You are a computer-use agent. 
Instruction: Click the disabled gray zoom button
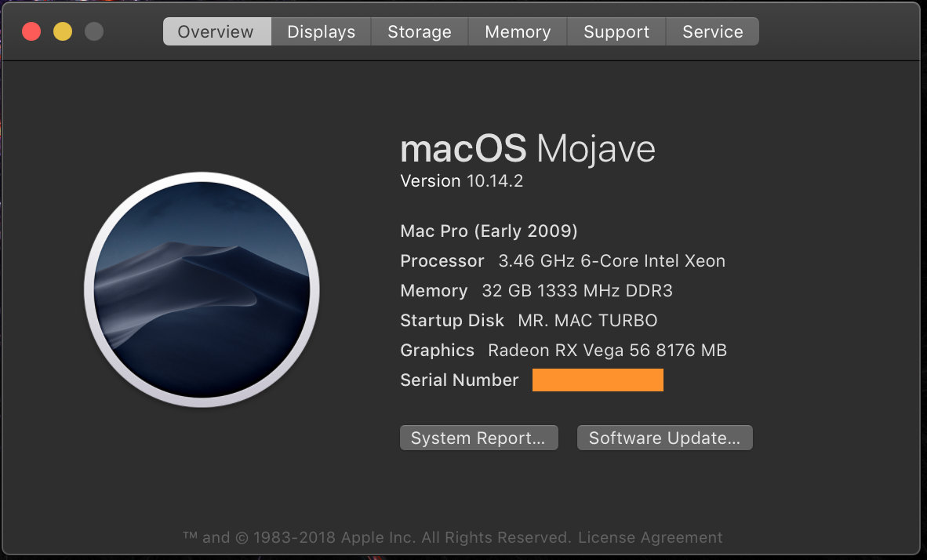click(94, 31)
